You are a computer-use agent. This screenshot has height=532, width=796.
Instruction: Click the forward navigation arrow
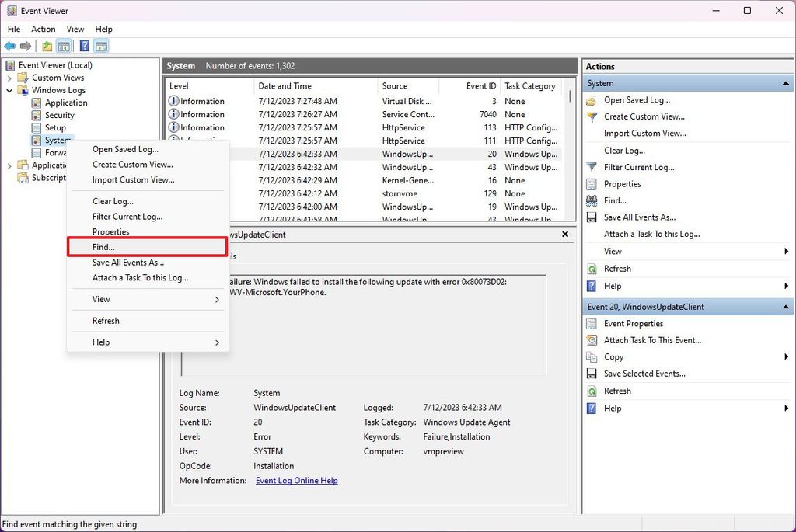(x=24, y=45)
